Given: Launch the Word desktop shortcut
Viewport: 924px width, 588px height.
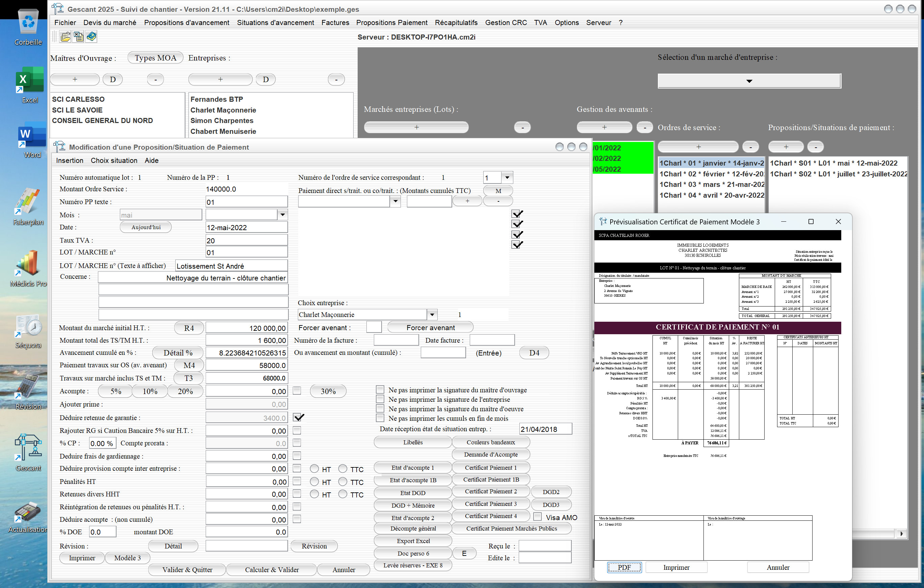Looking at the screenshot, I should coord(31,140).
